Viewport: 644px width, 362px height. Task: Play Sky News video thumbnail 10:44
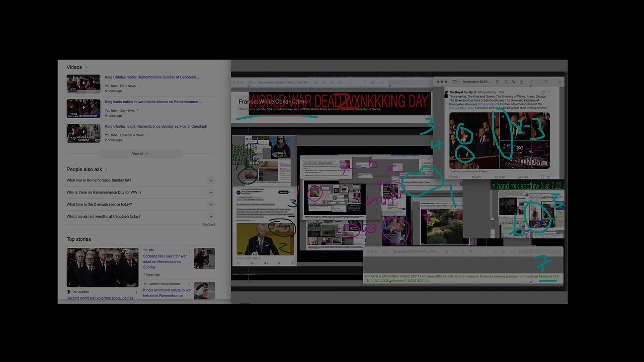(84, 108)
